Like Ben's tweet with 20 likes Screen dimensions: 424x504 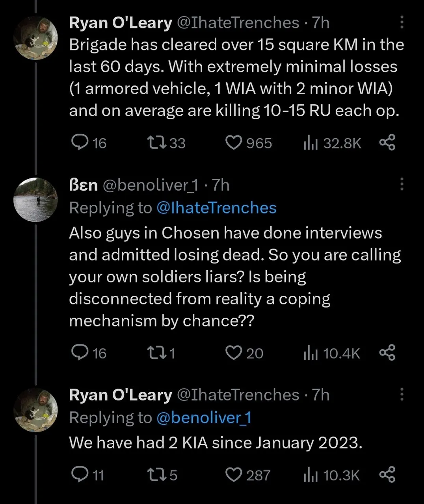(x=233, y=353)
